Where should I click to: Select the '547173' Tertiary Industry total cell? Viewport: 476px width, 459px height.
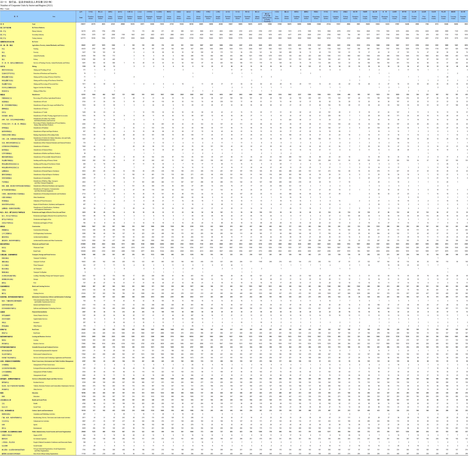83,38
